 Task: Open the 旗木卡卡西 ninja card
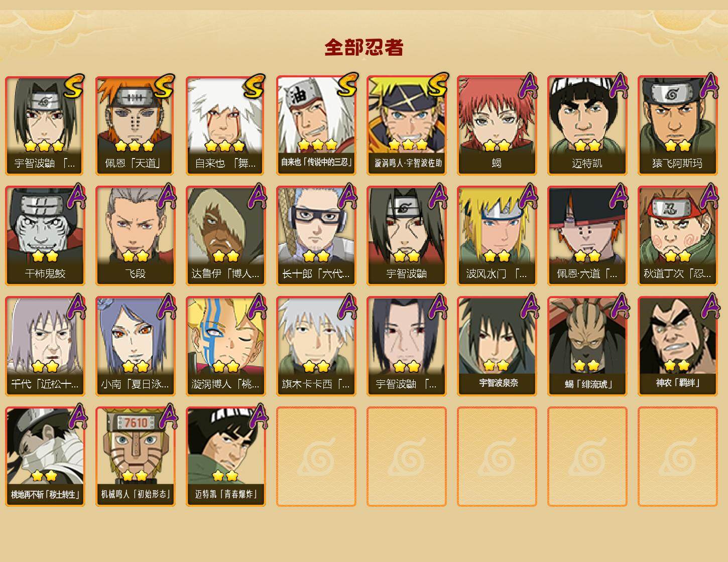click(x=316, y=346)
